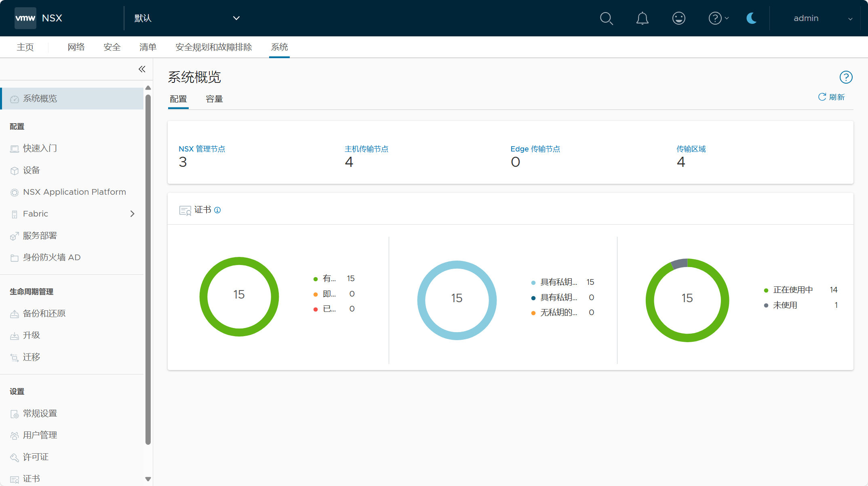Viewport: 868px width, 486px height.
Task: Switch to the 容量 tab
Action: 214,99
